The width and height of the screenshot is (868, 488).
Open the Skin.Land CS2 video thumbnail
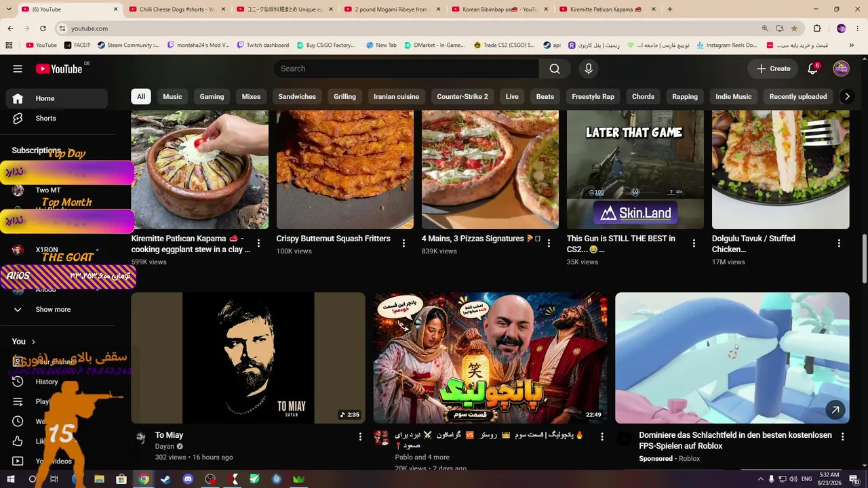(635, 170)
